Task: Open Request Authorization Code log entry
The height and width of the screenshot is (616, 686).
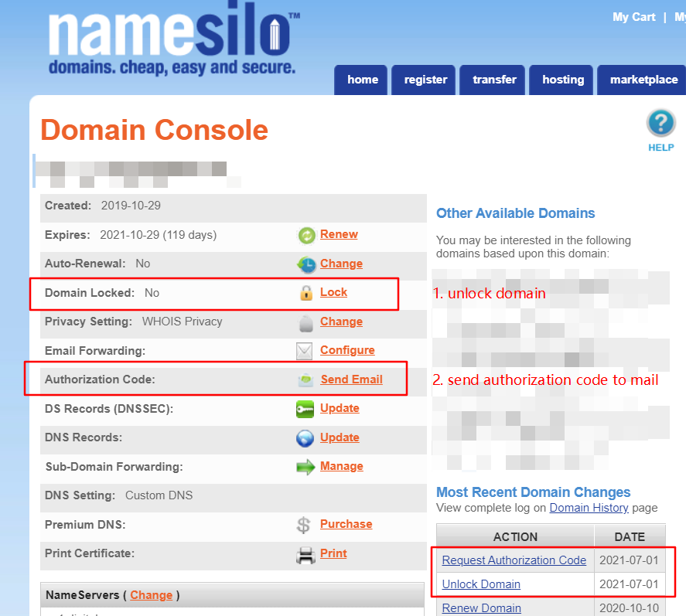Action: click(514, 560)
